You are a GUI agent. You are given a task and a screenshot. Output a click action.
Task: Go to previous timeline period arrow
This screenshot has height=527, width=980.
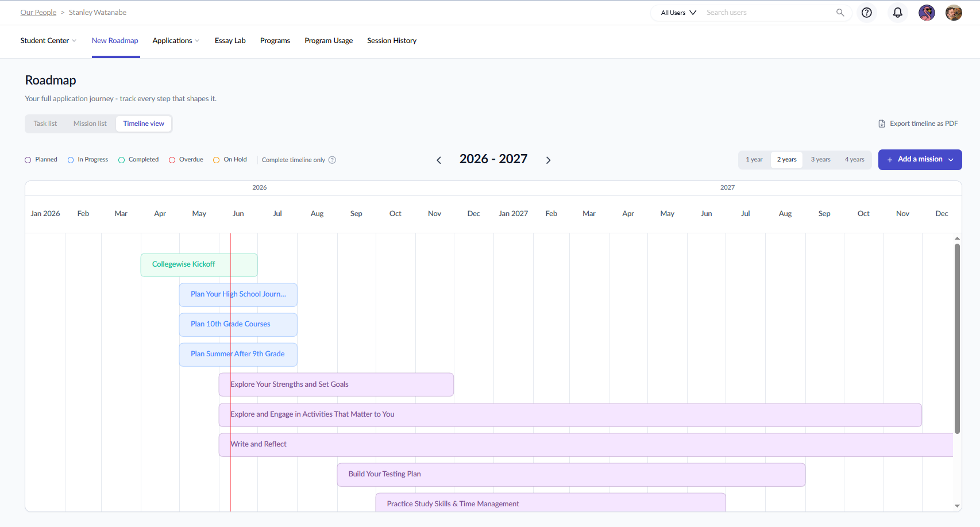439,160
